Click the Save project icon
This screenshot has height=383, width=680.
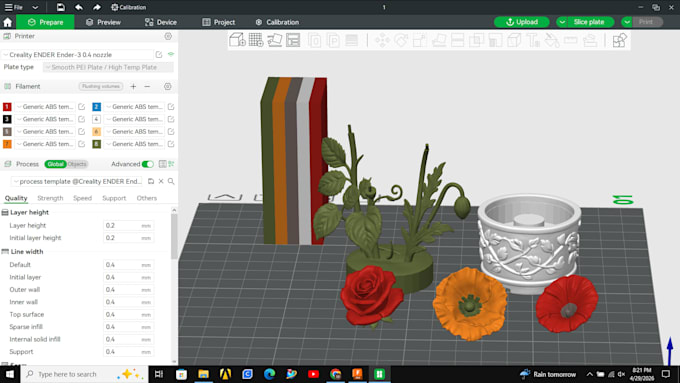click(61, 7)
